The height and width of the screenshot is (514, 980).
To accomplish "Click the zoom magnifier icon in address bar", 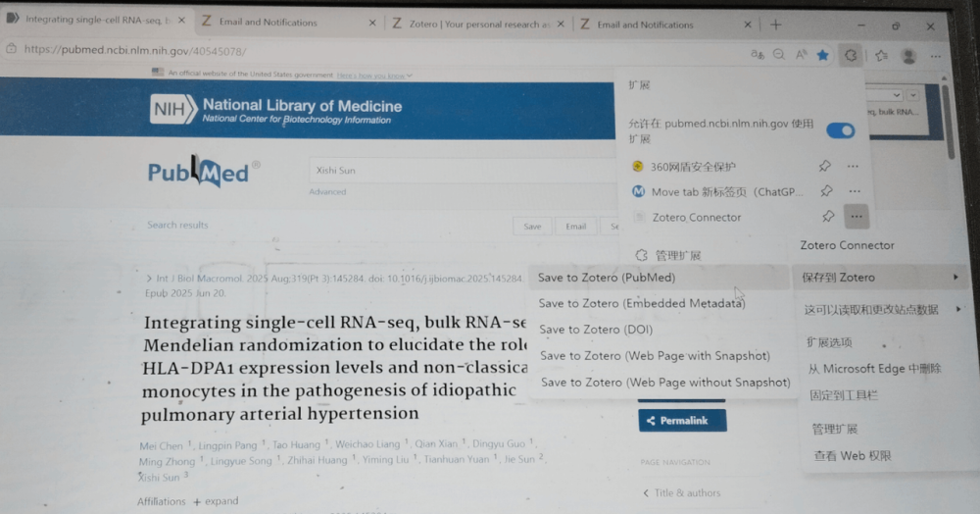I will (x=779, y=55).
